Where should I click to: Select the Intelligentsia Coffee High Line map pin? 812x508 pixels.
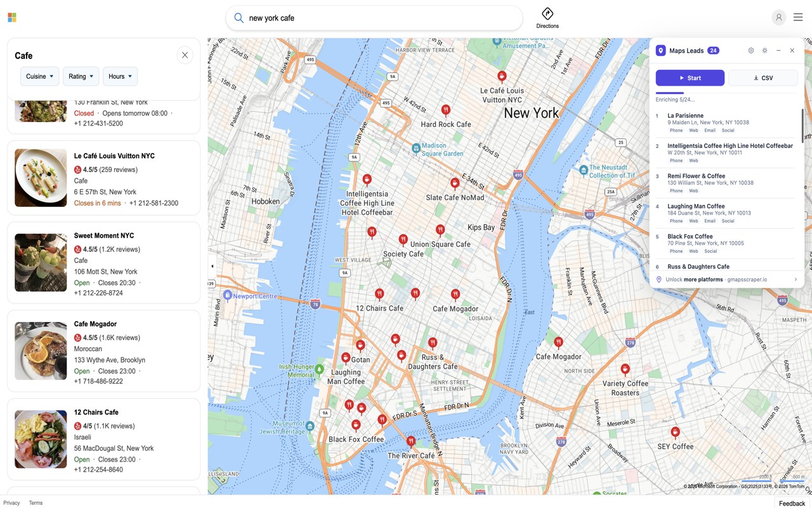coord(367,180)
